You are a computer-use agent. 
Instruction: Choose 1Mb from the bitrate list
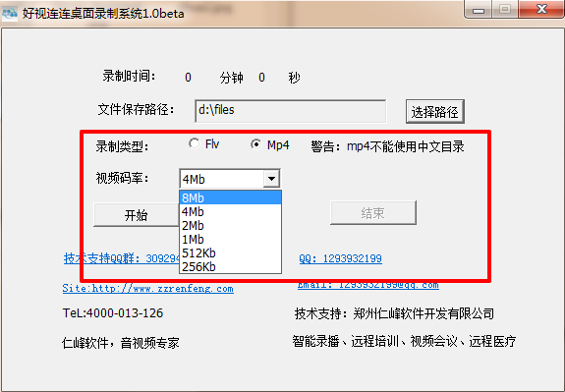coord(230,240)
